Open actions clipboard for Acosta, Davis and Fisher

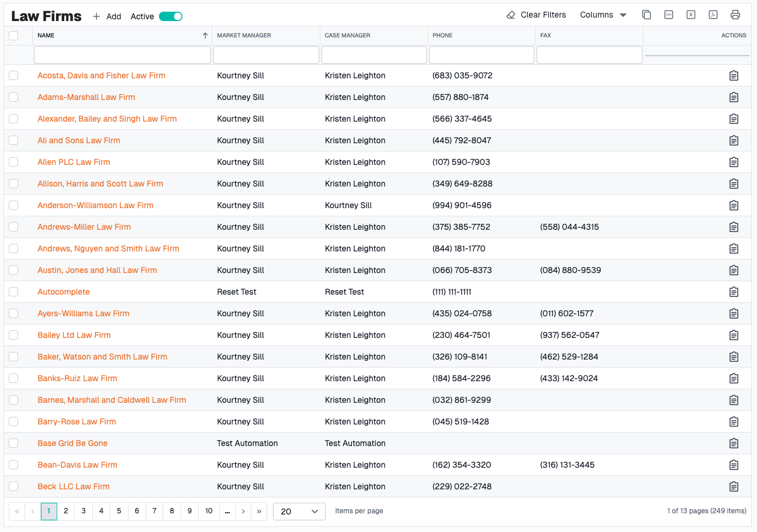point(734,75)
